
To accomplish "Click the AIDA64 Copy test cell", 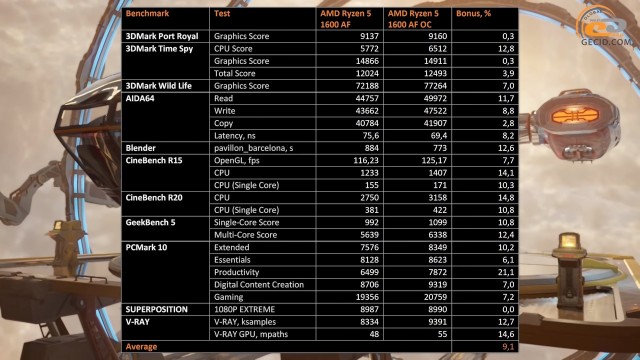I will [x=224, y=123].
